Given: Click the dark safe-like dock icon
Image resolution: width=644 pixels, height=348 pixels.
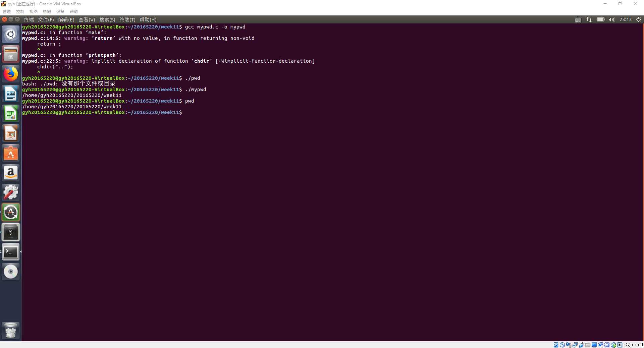Looking at the screenshot, I should click(x=11, y=232).
